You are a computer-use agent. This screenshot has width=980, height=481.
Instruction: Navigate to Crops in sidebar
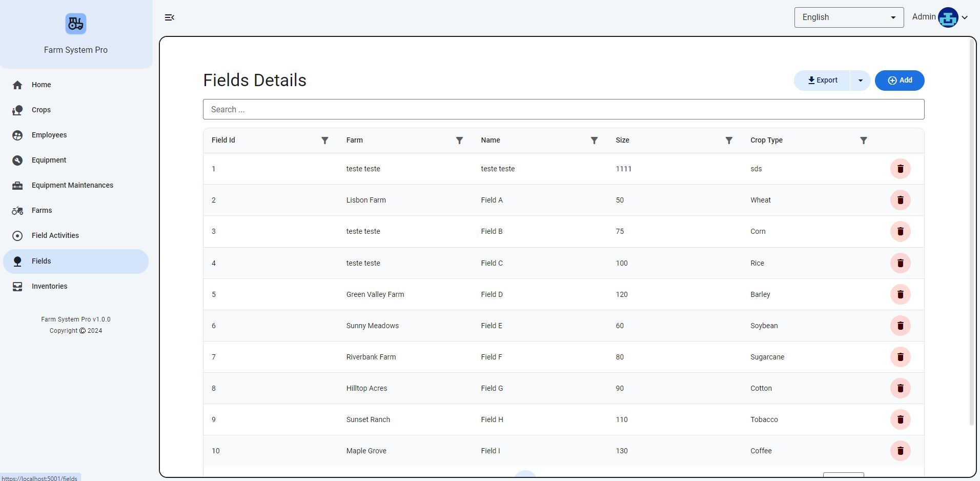click(x=41, y=110)
